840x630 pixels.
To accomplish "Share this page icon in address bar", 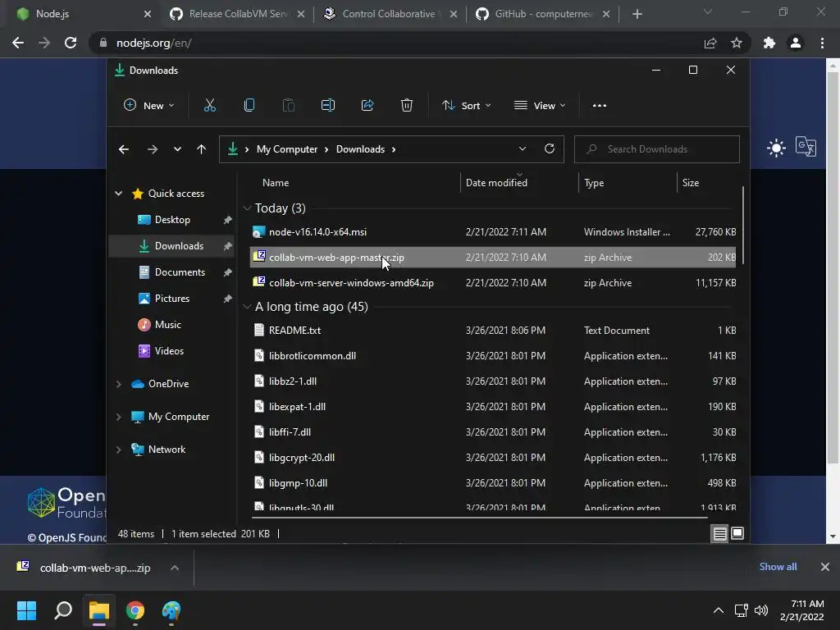I will click(710, 43).
